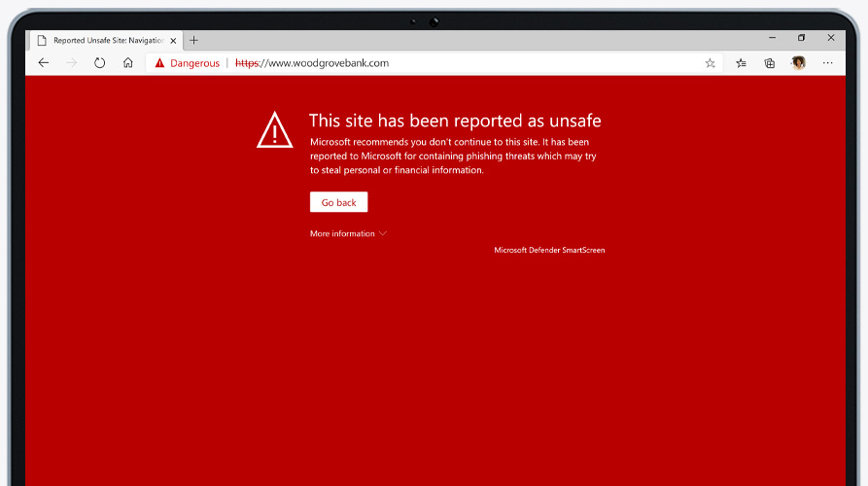
Task: Click the Microsoft Defender SmartScreen text
Action: click(x=549, y=250)
